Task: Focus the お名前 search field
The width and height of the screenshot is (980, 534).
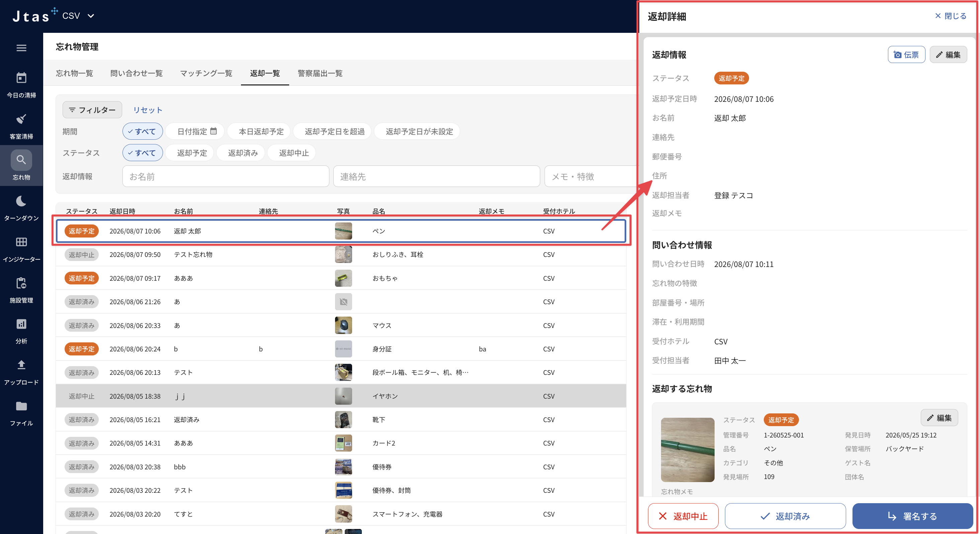Action: pyautogui.click(x=226, y=176)
